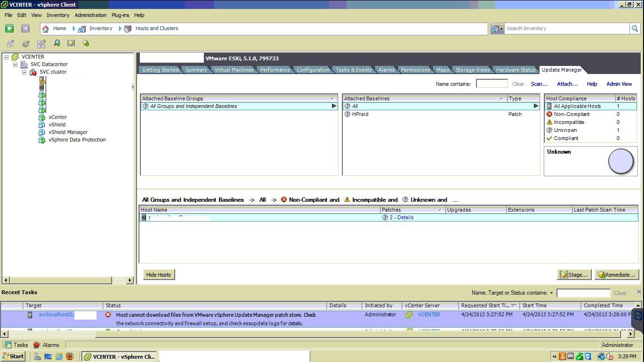Select the Unknown host compliance row
This screenshot has width=644, height=362.
tap(590, 130)
